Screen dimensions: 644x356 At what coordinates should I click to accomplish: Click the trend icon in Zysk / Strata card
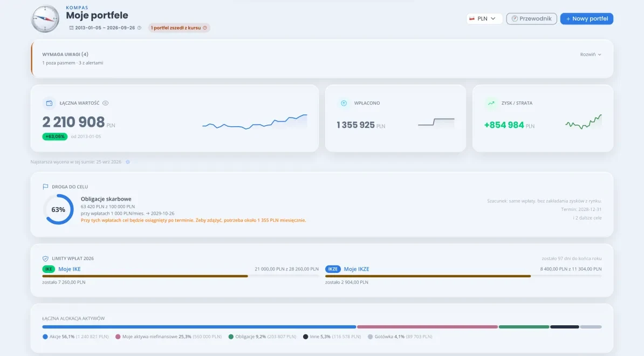point(491,103)
